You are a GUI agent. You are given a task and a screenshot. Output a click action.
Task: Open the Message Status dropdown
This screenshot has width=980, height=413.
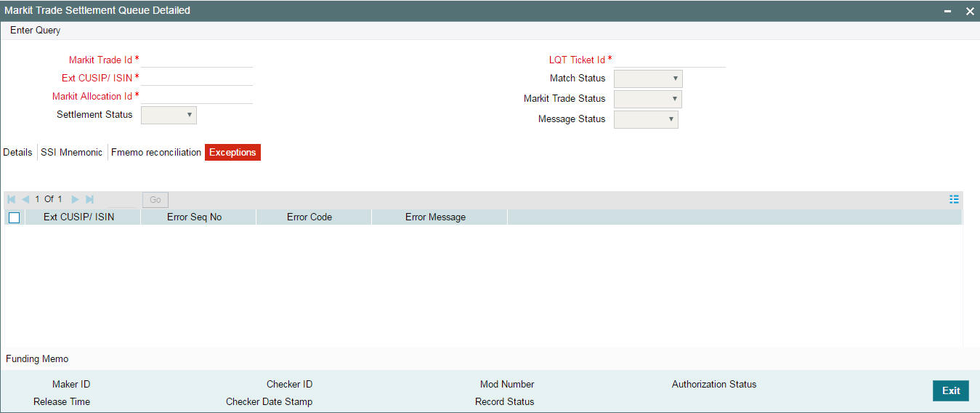point(646,119)
